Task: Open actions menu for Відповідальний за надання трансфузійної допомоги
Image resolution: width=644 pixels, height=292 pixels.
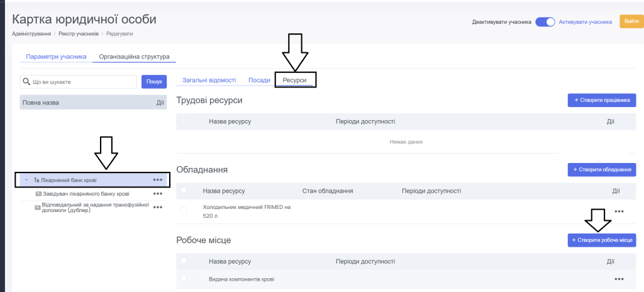Action: [x=157, y=207]
